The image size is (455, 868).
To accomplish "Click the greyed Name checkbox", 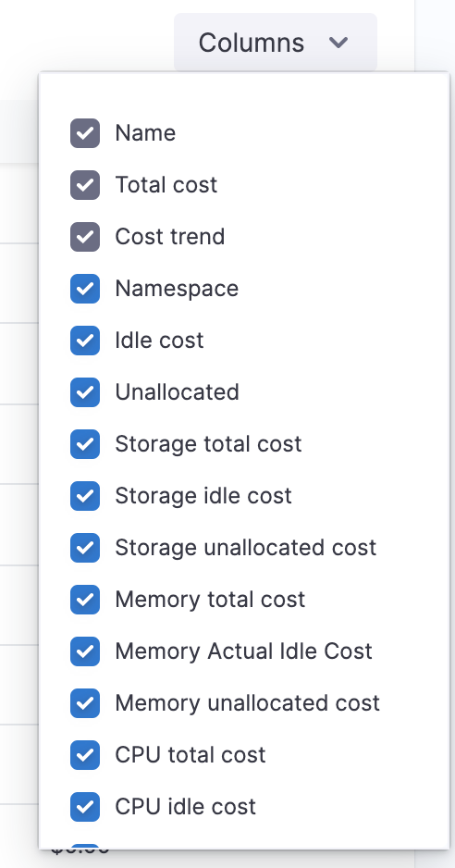I will pyautogui.click(x=85, y=133).
